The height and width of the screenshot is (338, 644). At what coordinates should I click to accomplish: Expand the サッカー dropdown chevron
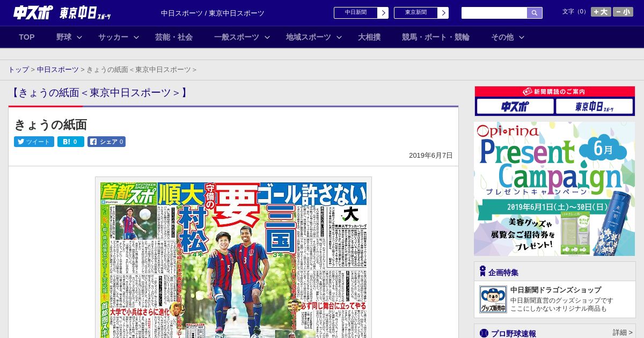pyautogui.click(x=136, y=37)
